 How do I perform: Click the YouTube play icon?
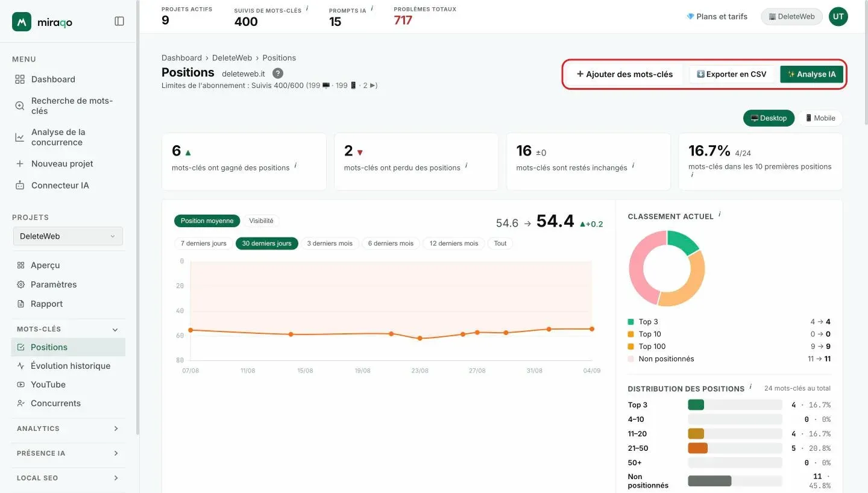point(20,385)
